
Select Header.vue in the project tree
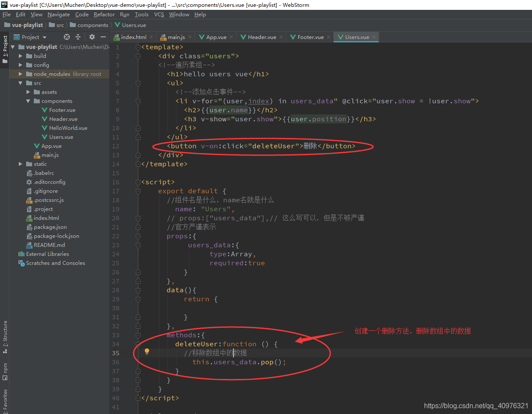click(63, 119)
